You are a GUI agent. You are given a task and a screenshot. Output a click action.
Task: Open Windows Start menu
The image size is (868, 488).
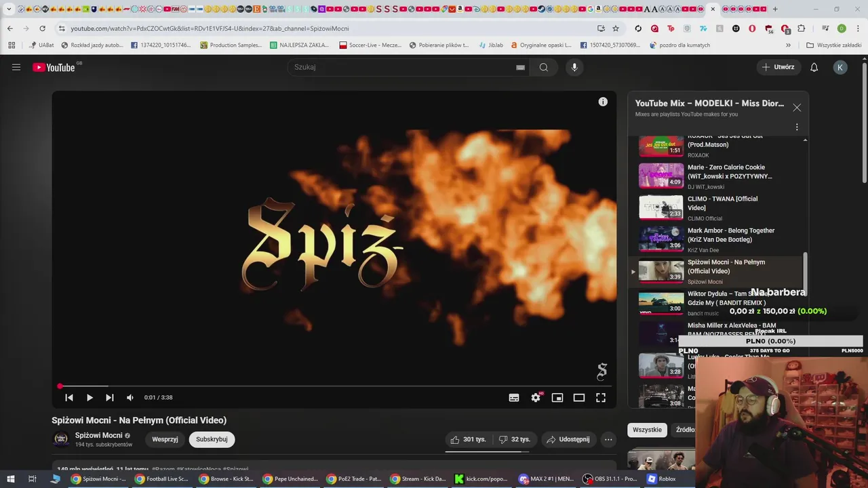11,479
